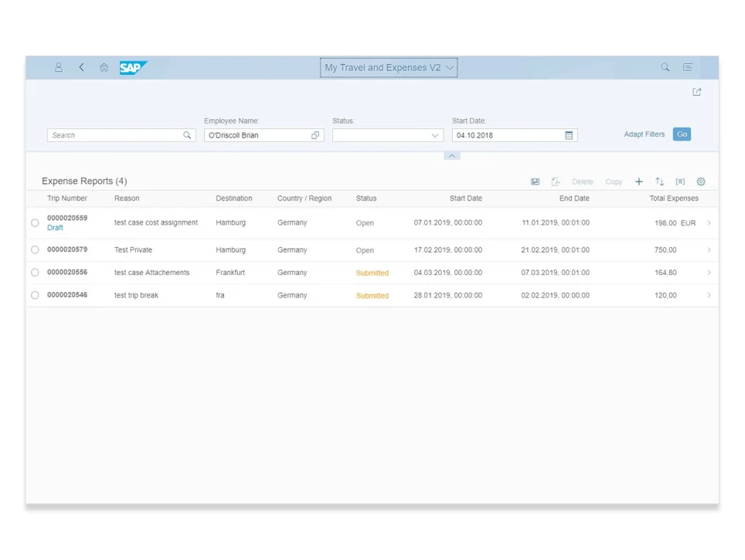Click the Draft link under trip 0000020559
Screen dimensions: 745x560
click(x=55, y=228)
